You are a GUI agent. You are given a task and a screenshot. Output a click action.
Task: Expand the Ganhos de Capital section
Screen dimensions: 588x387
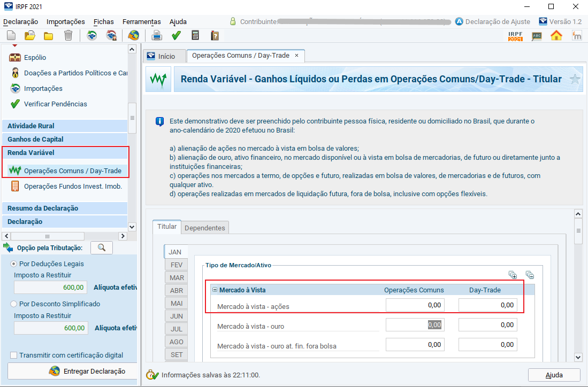coord(35,139)
